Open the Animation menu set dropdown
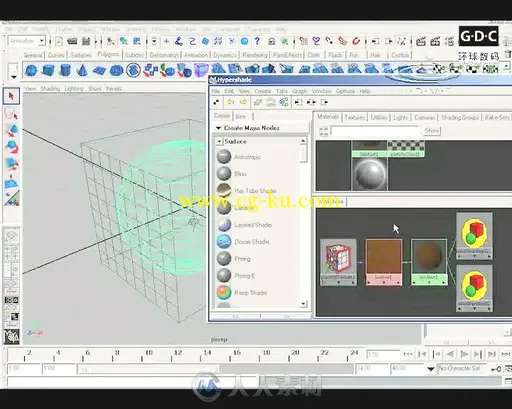 point(42,41)
